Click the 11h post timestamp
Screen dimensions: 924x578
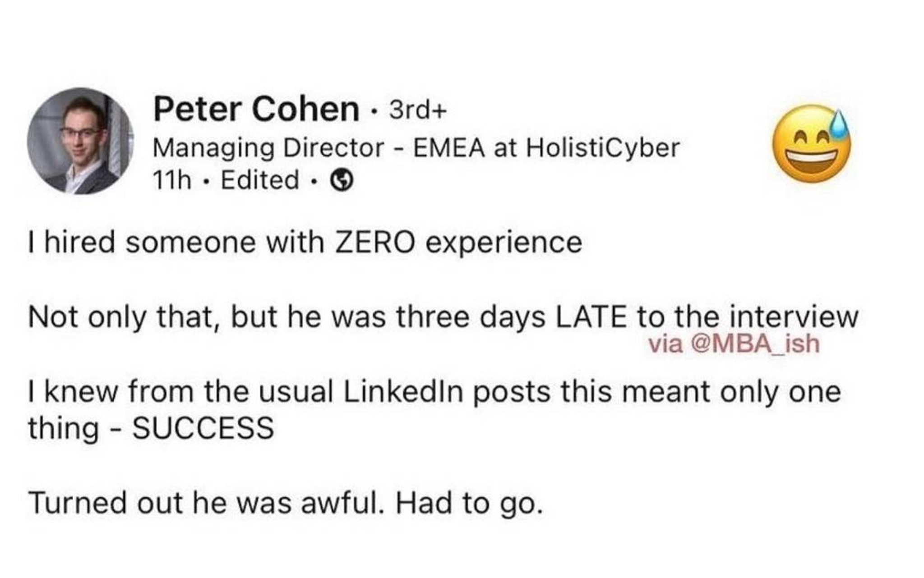172,179
